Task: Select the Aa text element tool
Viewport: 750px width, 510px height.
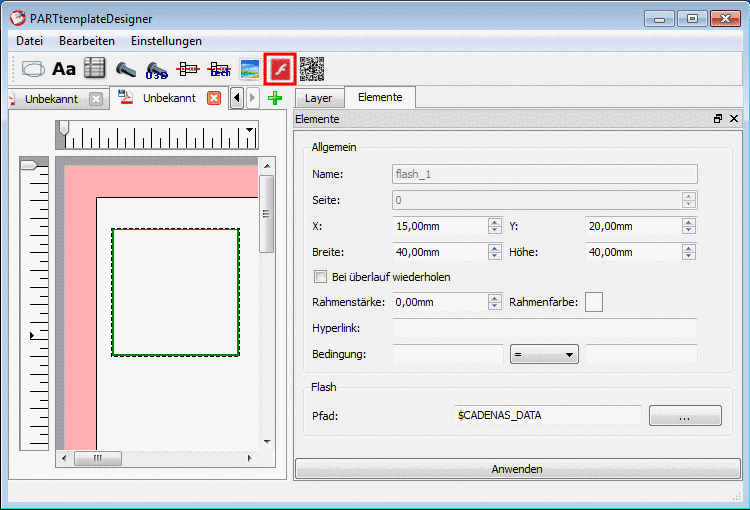Action: click(64, 69)
